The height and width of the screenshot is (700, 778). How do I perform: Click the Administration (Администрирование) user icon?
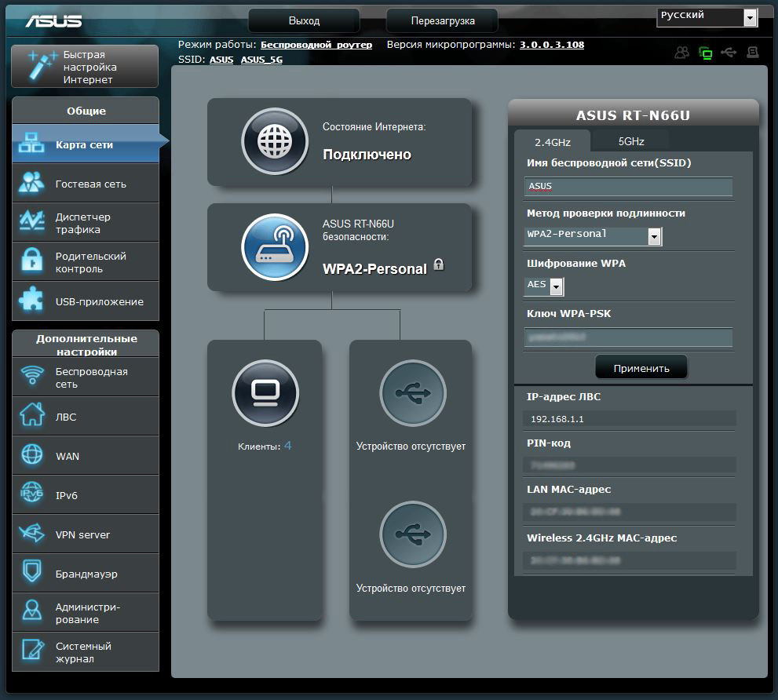coord(32,611)
